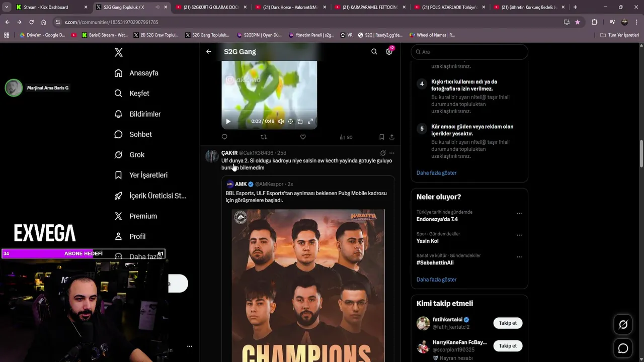Open video settings gear
This screenshot has width=644, height=362.
tap(290, 121)
